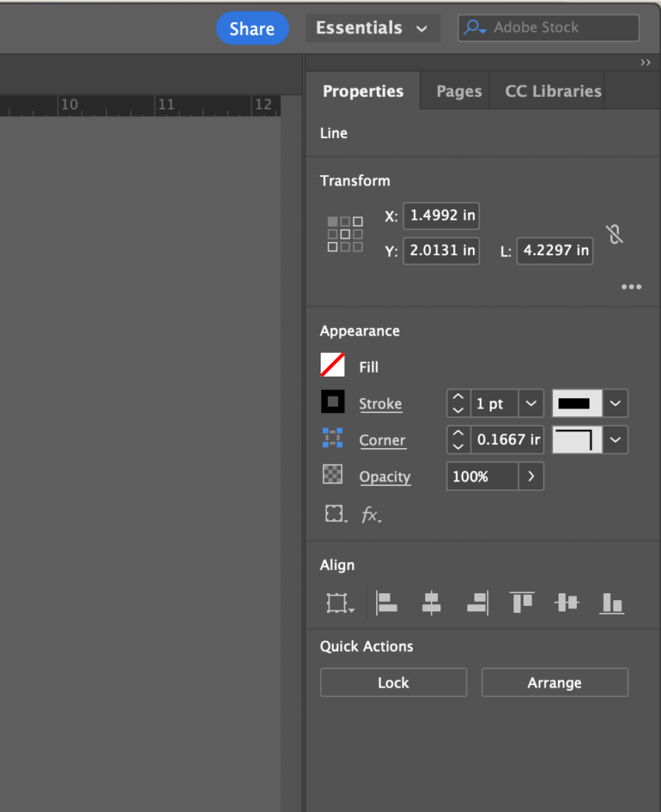Click the fx effects icon

370,514
